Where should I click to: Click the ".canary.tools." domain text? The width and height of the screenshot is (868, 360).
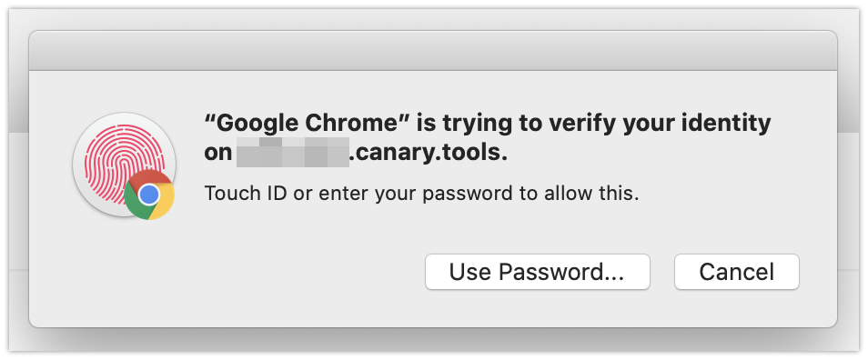428,153
